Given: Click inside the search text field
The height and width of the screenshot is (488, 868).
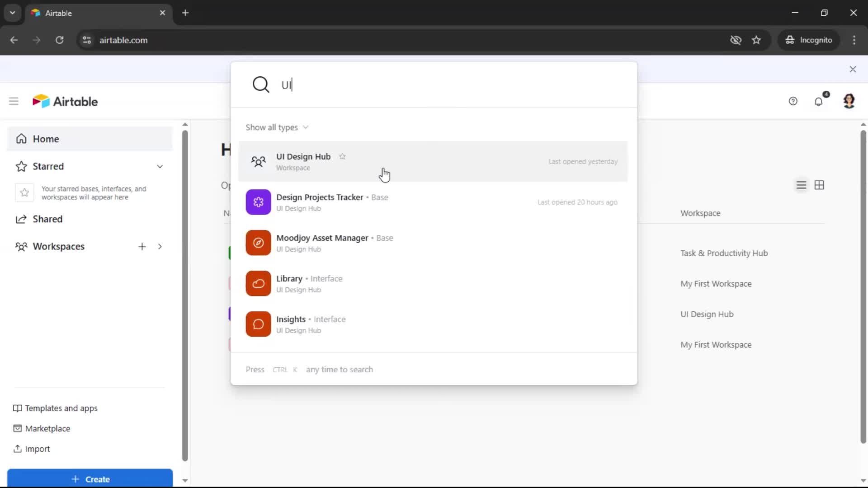Looking at the screenshot, I should (x=452, y=85).
